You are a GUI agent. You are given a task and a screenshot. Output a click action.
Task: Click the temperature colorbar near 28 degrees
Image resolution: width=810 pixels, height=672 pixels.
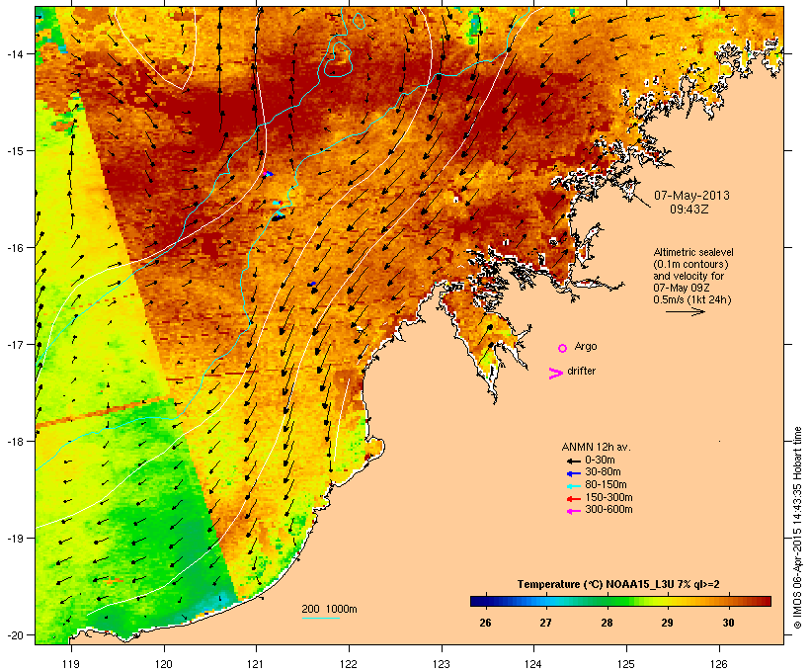coord(607,601)
